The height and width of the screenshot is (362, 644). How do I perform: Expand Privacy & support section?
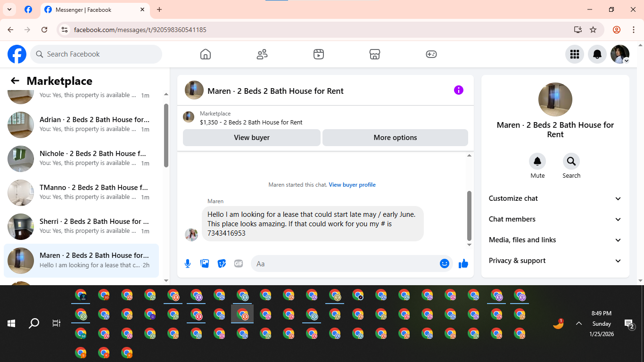(x=555, y=261)
